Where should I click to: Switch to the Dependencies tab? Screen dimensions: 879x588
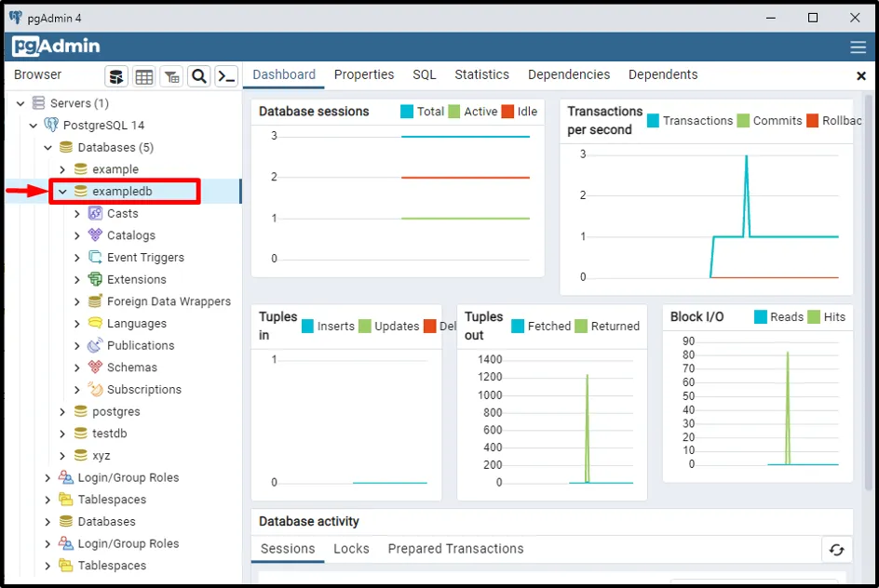pos(568,74)
